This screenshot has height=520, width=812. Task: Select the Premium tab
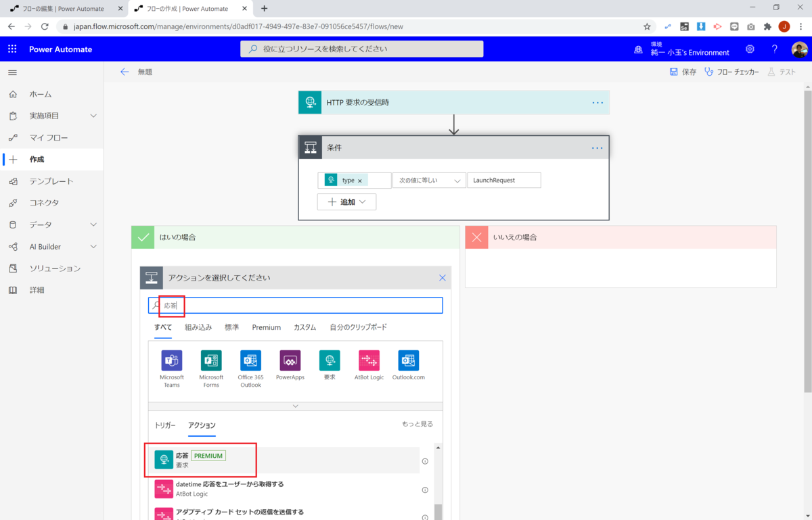(x=267, y=327)
